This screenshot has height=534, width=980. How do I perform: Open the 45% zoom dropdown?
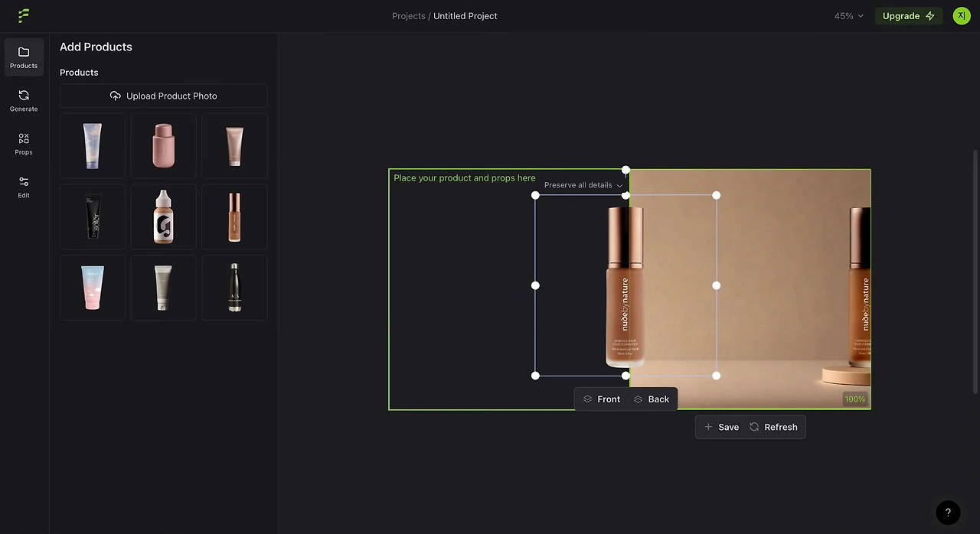pos(849,16)
